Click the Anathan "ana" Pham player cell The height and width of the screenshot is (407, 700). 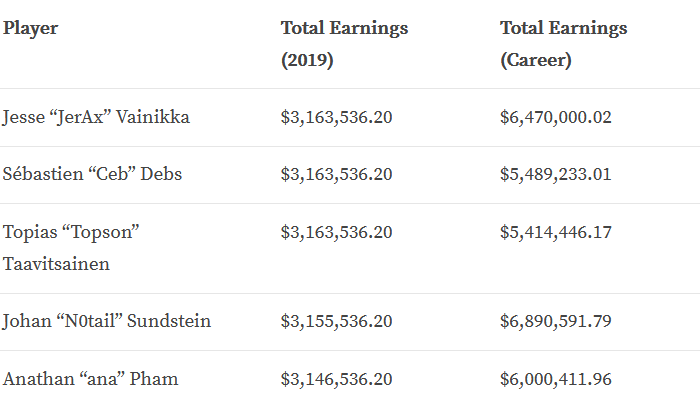pyautogui.click(x=91, y=379)
